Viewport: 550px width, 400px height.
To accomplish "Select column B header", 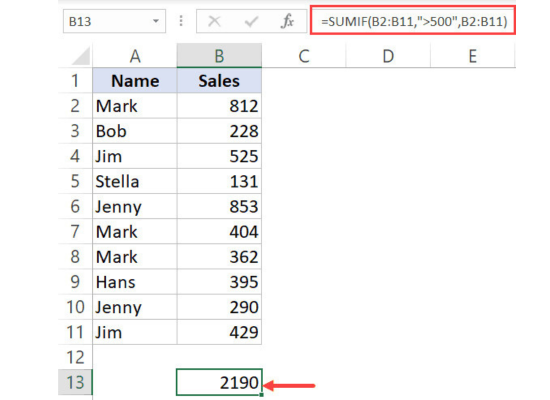I will 219,55.
